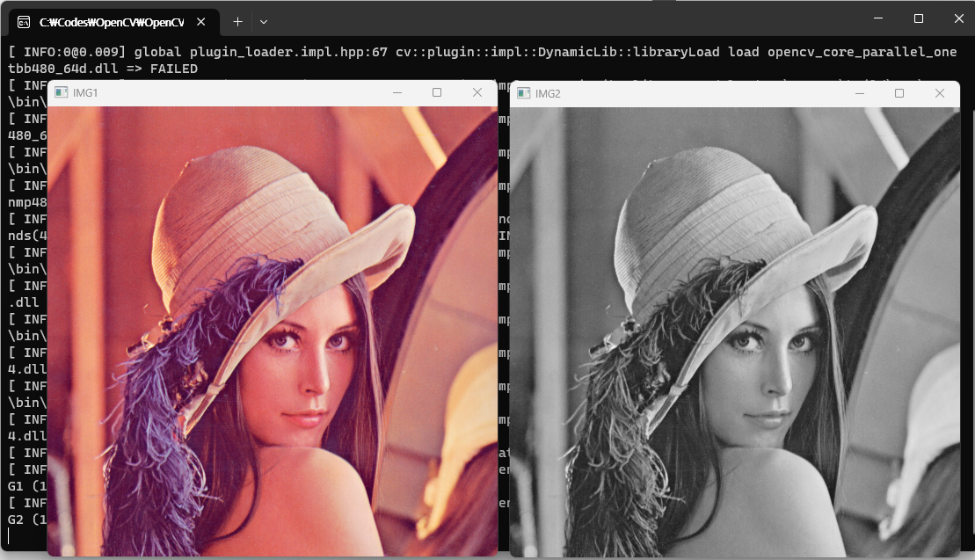Image resolution: width=975 pixels, height=560 pixels.
Task: Click the IMG1 window title
Action: click(85, 92)
